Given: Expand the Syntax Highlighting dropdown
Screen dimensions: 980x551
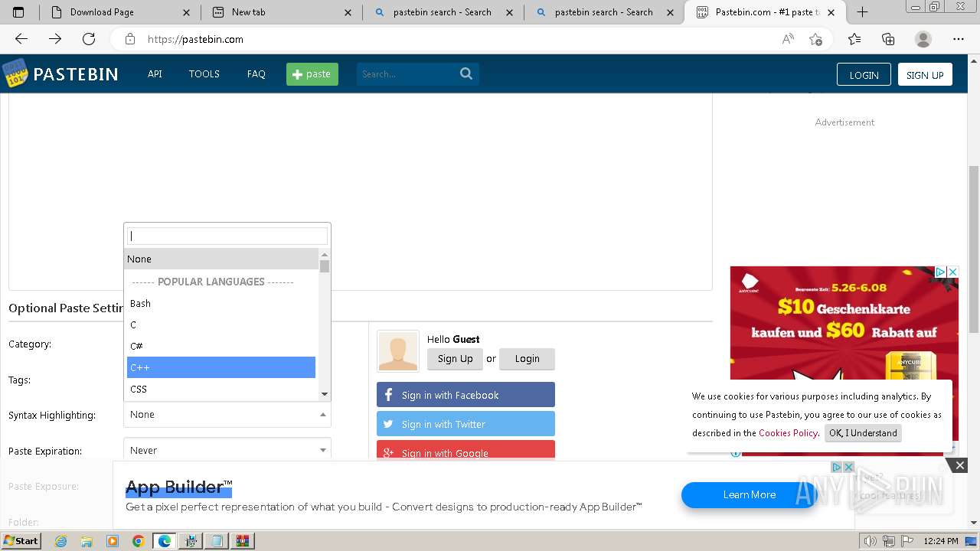Looking at the screenshot, I should point(227,415).
